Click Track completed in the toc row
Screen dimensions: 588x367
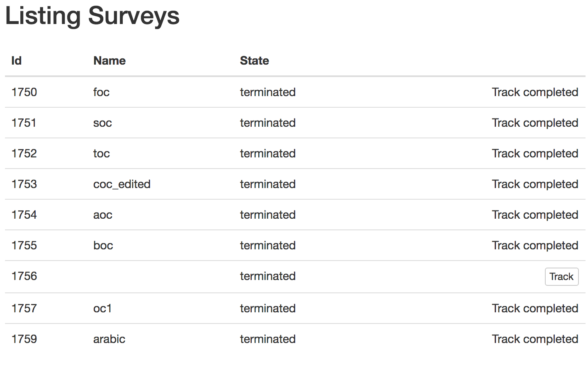[535, 153]
